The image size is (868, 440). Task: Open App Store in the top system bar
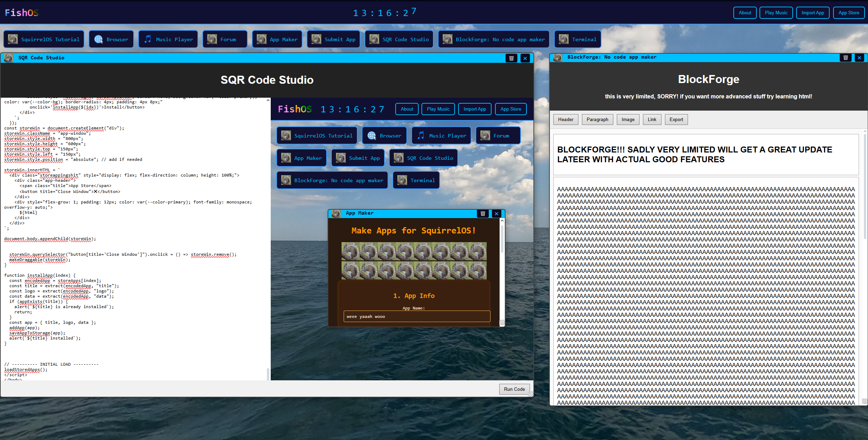[x=849, y=13]
